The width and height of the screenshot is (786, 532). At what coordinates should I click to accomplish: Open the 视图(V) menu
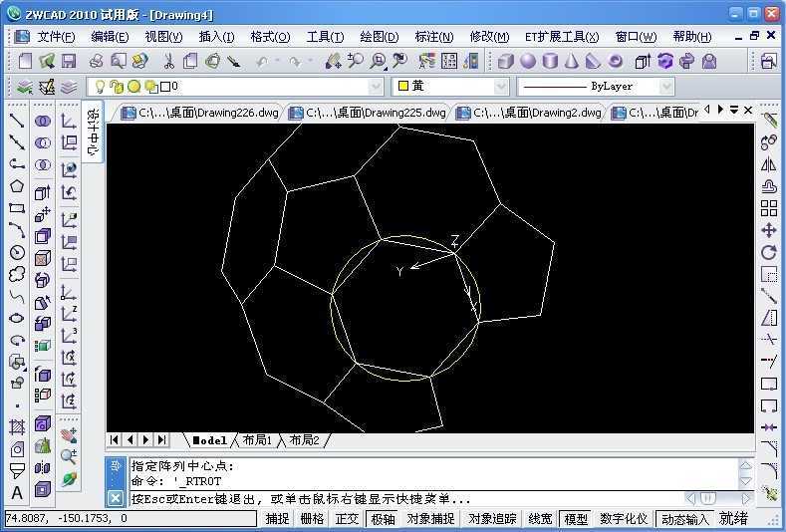point(163,37)
